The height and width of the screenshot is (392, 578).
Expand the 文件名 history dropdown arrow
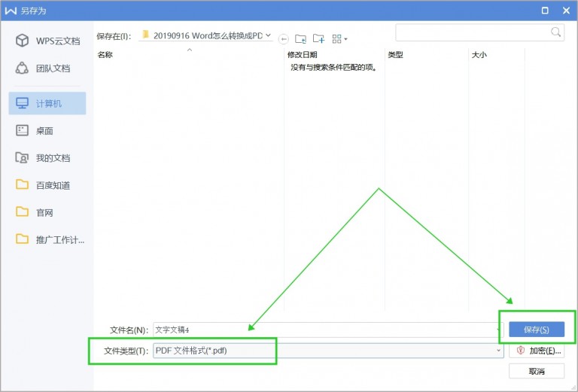tap(499, 330)
